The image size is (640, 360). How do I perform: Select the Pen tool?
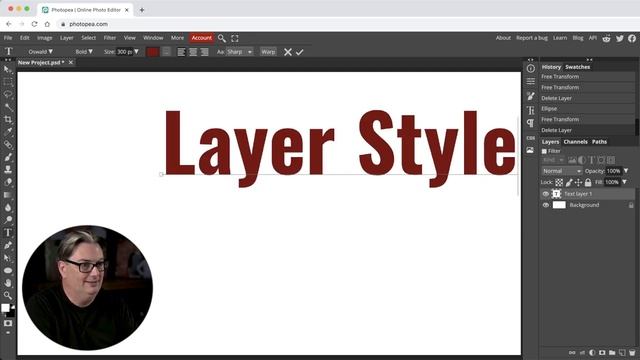pyautogui.click(x=8, y=245)
